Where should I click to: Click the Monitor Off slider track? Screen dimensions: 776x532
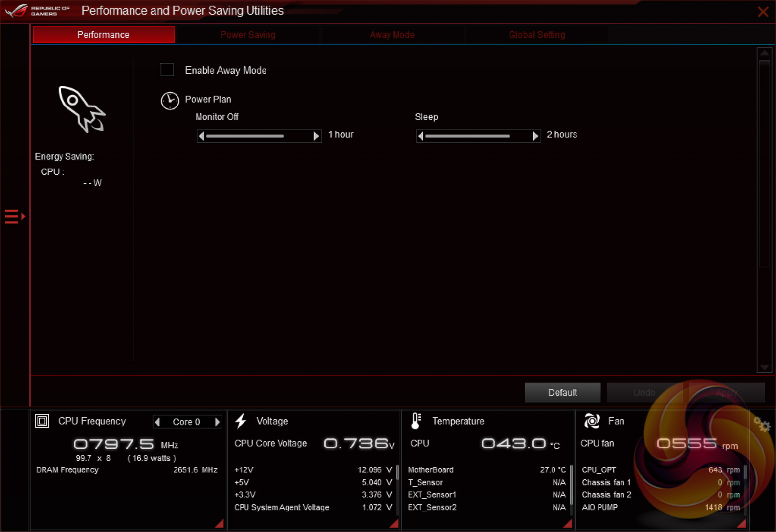(259, 136)
